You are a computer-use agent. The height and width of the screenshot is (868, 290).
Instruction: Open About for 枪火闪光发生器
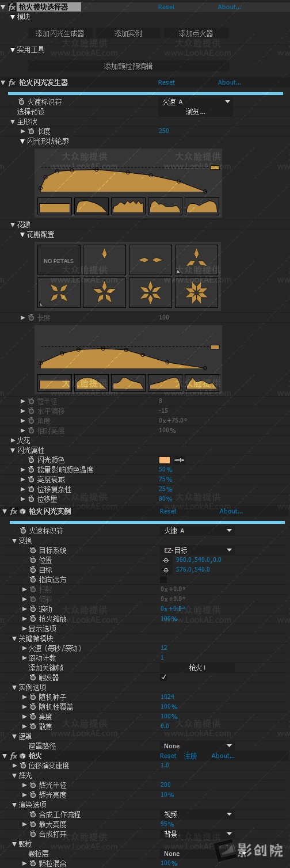tap(230, 82)
